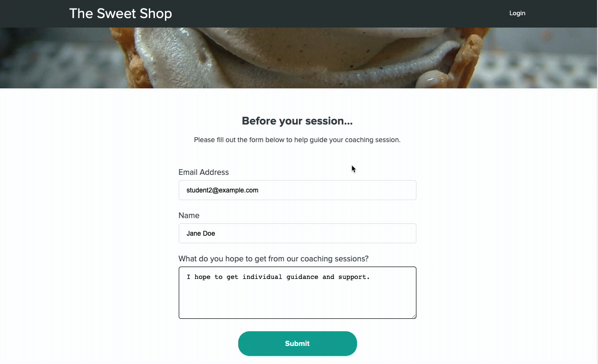
Task: Open The Sweet Shop home link
Action: coord(120,13)
